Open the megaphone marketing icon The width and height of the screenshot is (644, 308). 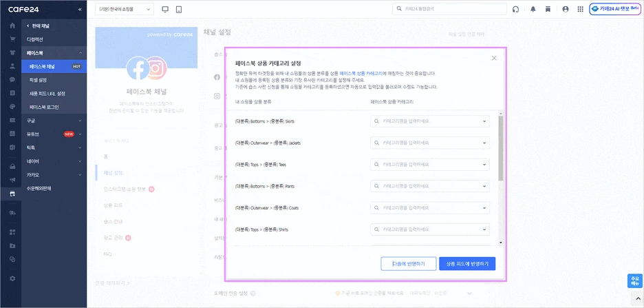click(12, 180)
